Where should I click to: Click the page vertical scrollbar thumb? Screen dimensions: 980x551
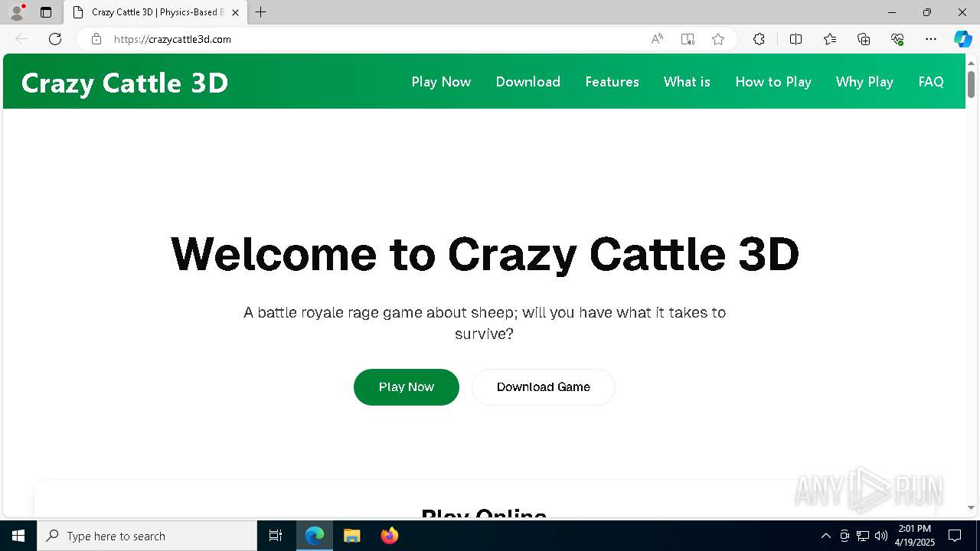pyautogui.click(x=971, y=83)
